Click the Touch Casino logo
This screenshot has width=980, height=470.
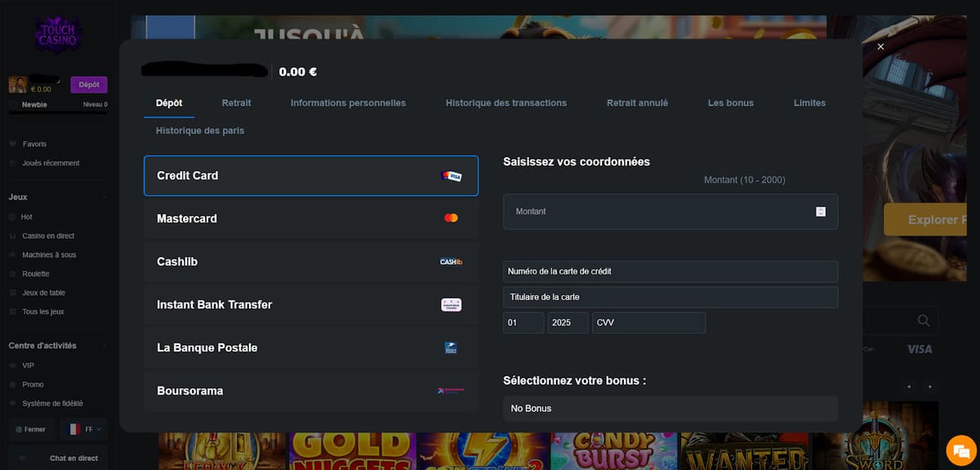[57, 34]
